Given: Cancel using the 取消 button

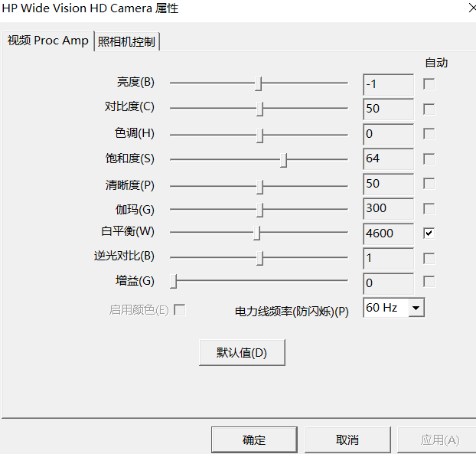Looking at the screenshot, I should [347, 439].
